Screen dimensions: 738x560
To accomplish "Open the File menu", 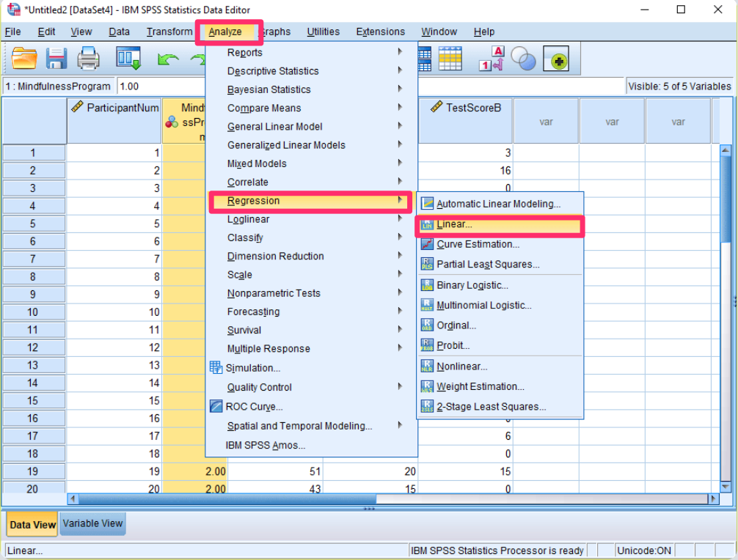I will click(12, 32).
